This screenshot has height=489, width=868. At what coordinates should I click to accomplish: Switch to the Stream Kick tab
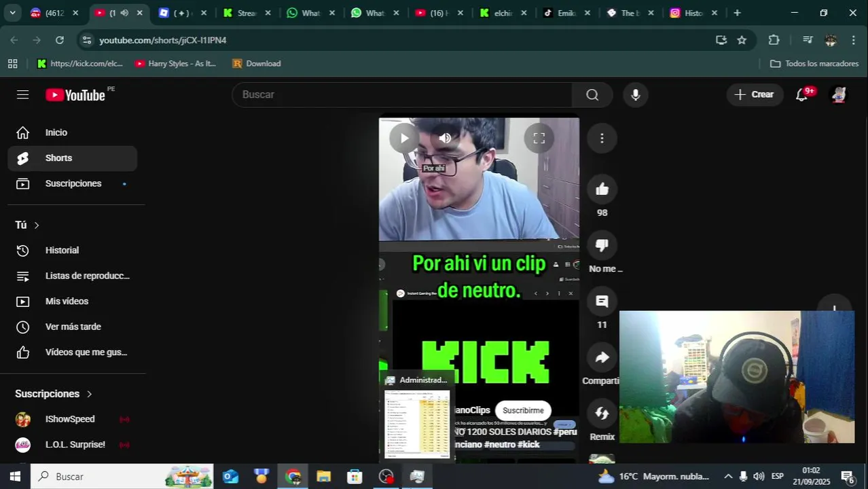click(x=247, y=13)
